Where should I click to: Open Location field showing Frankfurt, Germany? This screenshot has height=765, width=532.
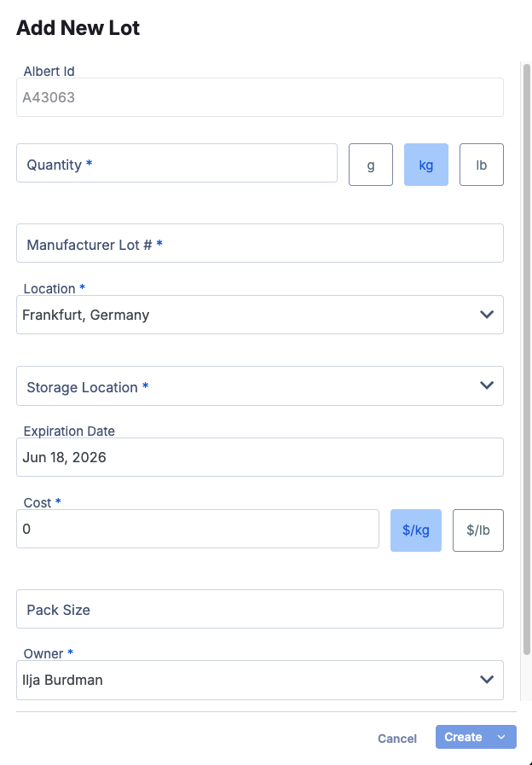pos(239,315)
